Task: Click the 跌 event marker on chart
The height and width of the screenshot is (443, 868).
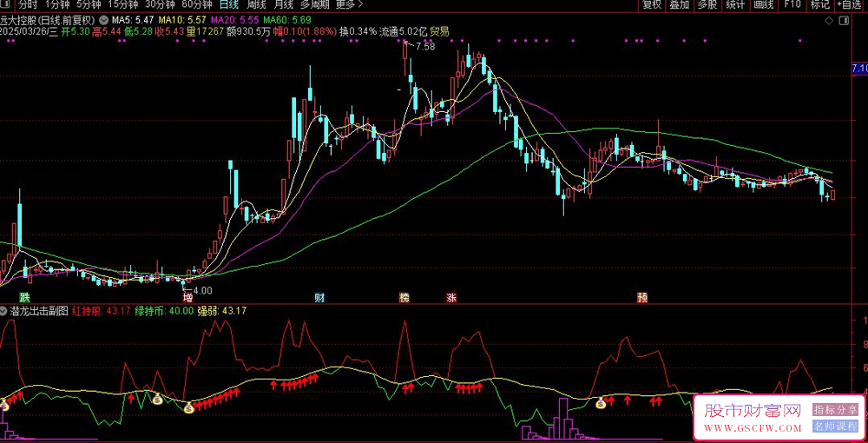Action: pos(23,297)
